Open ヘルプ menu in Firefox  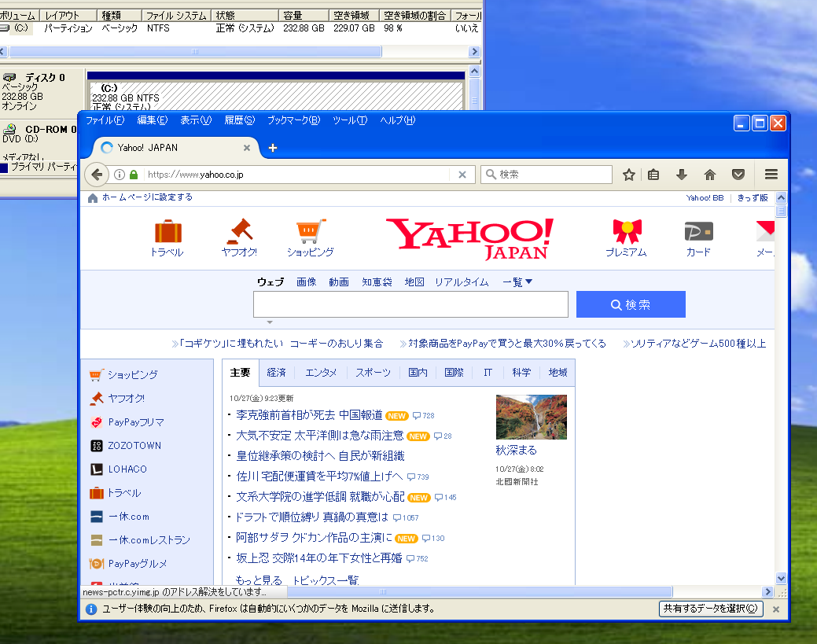point(398,120)
